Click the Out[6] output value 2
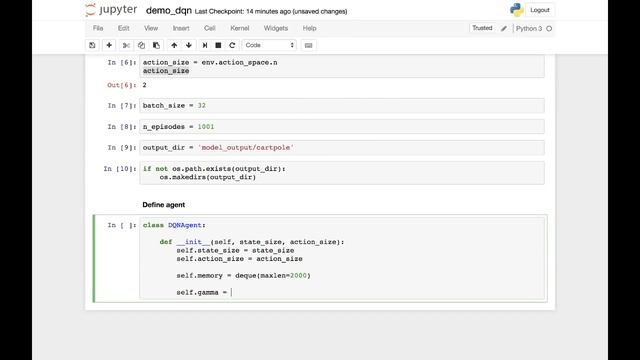 [144, 85]
